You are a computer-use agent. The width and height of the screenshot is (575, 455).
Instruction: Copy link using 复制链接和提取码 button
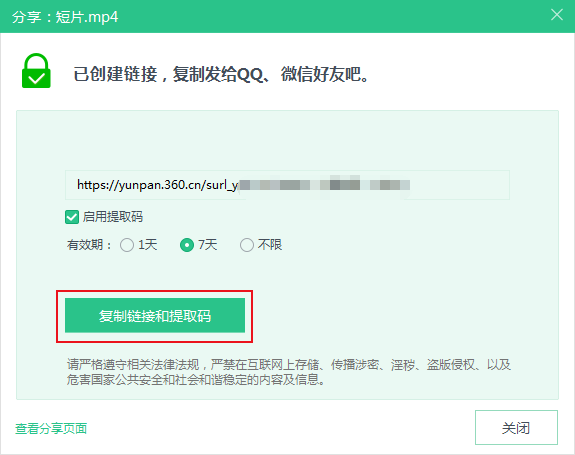pos(155,316)
